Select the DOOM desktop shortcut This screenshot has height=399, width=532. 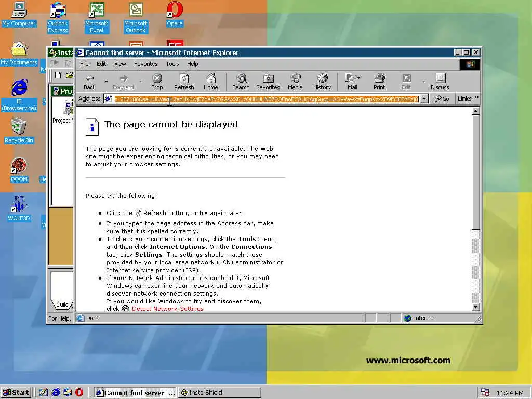[x=19, y=170]
